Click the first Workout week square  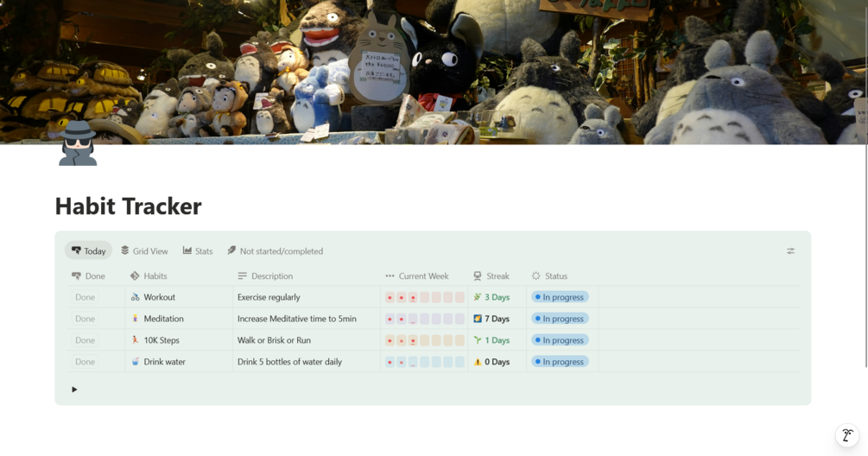point(390,297)
